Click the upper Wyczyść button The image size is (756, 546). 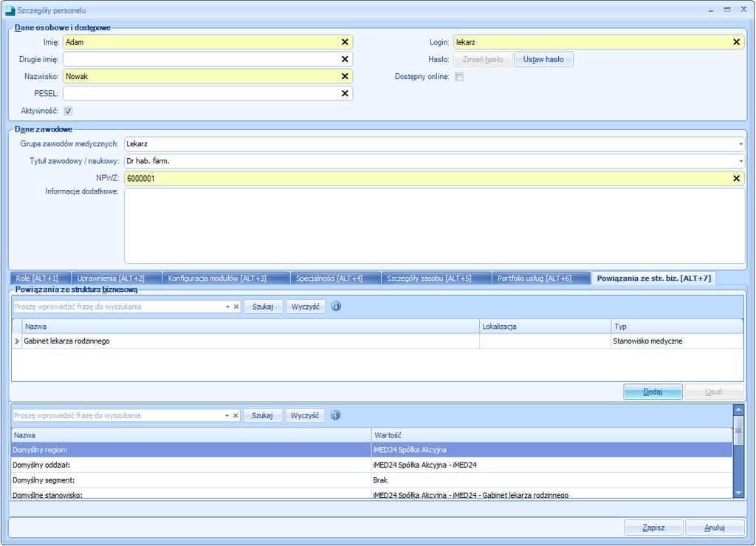pyautogui.click(x=305, y=307)
